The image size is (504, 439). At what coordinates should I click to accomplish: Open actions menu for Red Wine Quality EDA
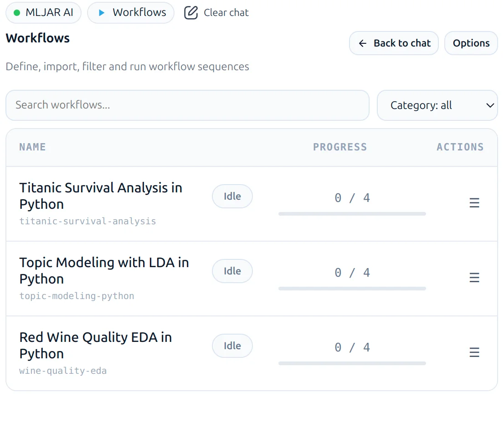[474, 352]
